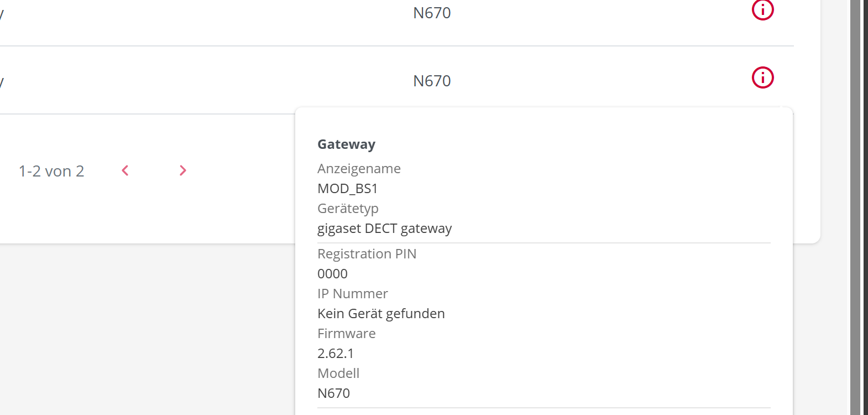Click the vertical scrollbar on the right edge
This screenshot has width=868, height=415.
point(855,207)
